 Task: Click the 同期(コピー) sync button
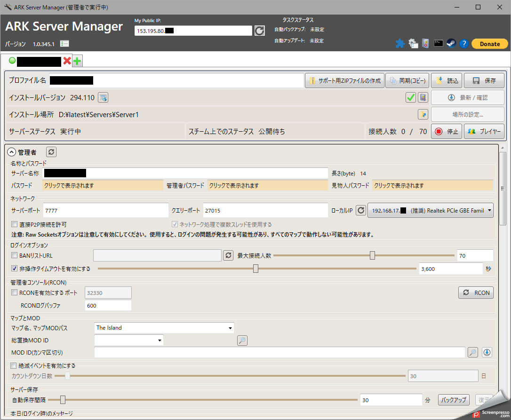click(x=407, y=80)
